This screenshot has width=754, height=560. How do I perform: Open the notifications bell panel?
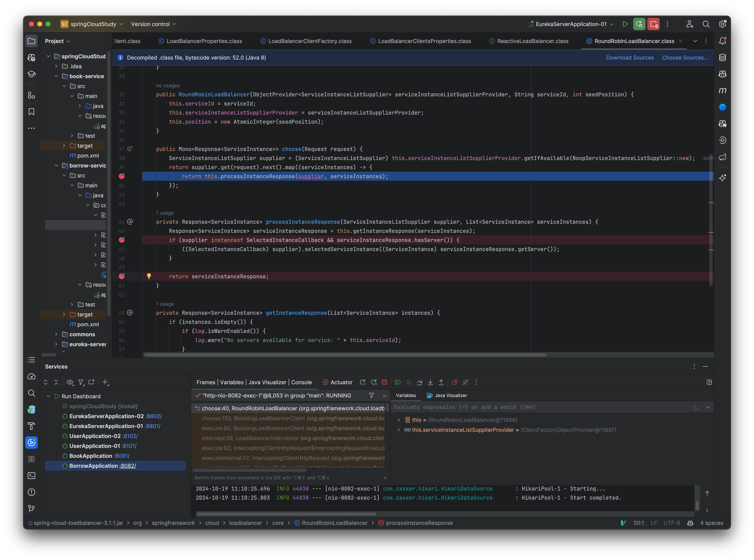tap(723, 41)
